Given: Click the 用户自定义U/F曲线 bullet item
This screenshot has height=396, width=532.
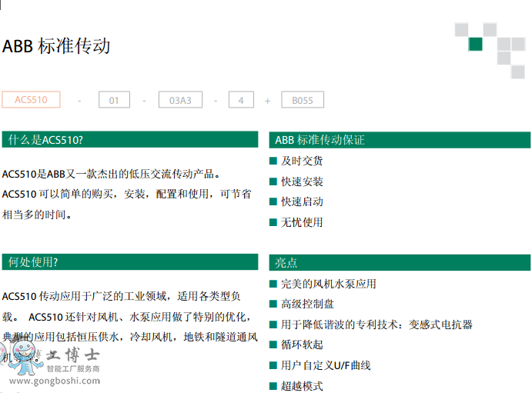Looking at the screenshot, I should click(320, 365).
